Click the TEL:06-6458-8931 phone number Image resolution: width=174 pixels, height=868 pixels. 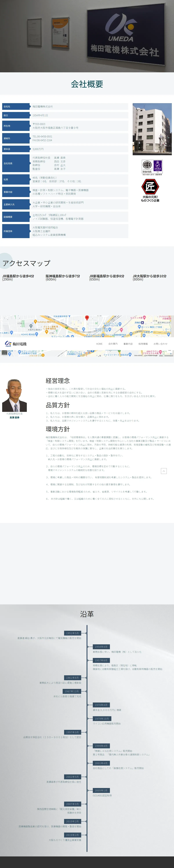42,136
